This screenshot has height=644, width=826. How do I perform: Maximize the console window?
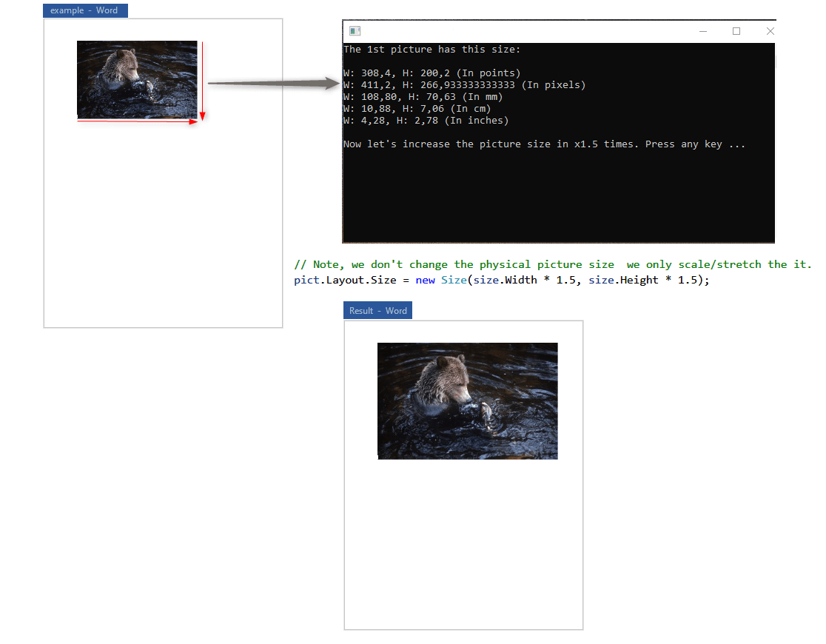click(736, 31)
